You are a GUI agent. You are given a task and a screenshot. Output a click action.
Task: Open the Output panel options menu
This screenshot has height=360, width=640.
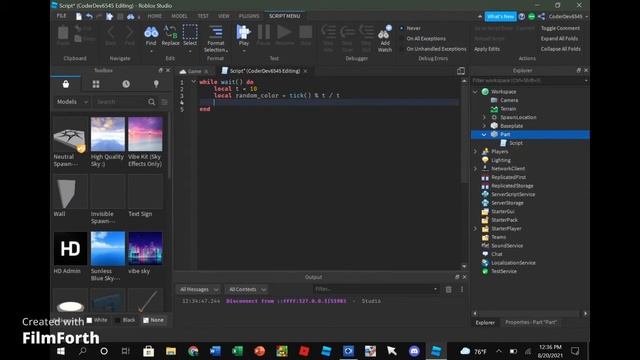pos(462,289)
